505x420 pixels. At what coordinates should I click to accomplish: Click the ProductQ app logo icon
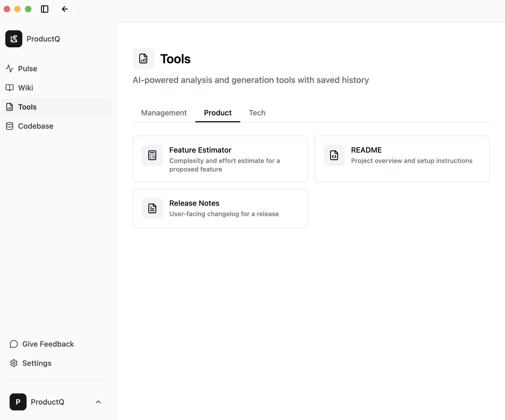click(x=14, y=39)
